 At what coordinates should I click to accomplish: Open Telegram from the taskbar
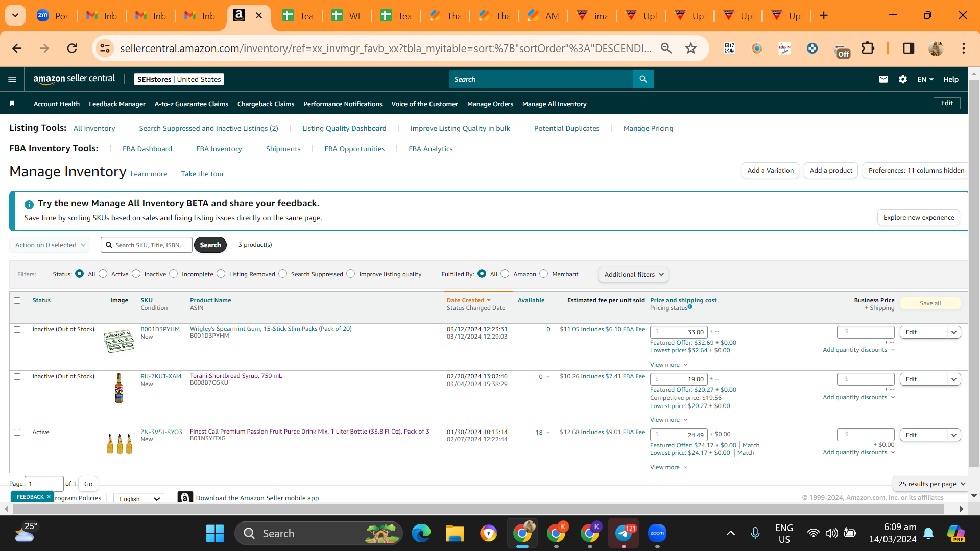coord(624,533)
